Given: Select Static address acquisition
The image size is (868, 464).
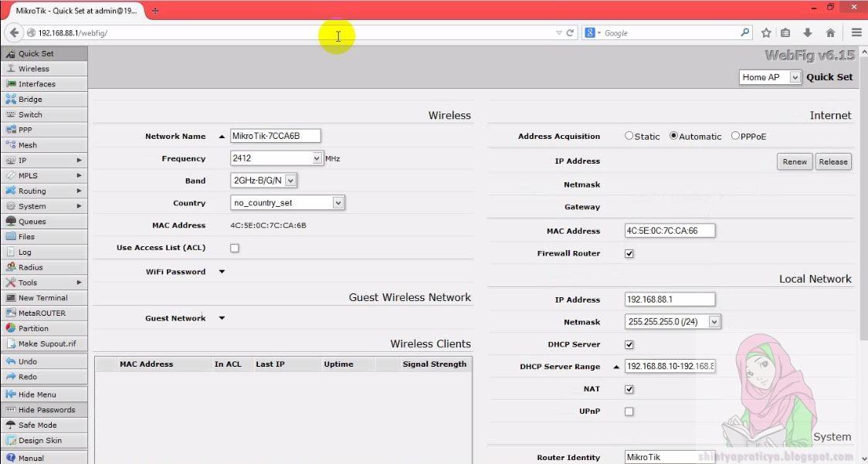Looking at the screenshot, I should coord(629,136).
